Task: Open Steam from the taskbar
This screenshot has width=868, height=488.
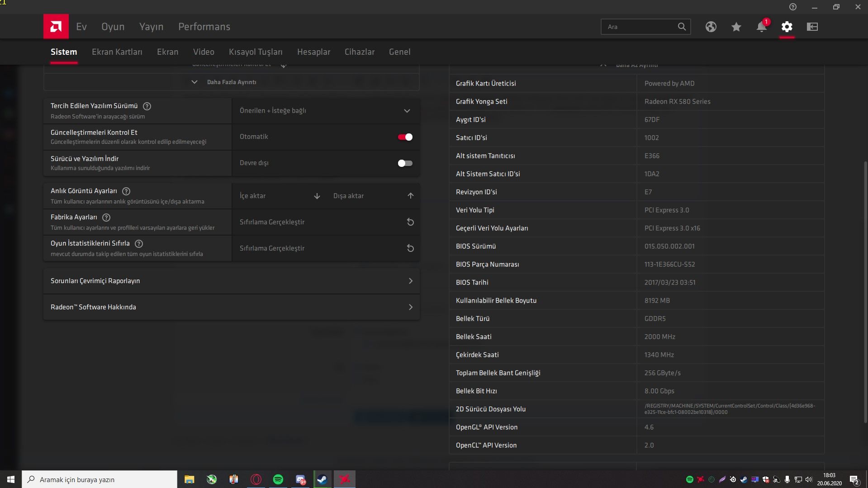Action: point(322,479)
